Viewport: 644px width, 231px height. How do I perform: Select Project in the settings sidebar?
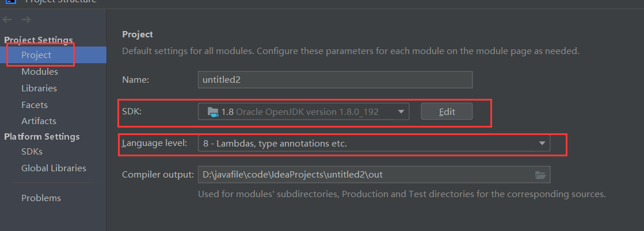36,55
